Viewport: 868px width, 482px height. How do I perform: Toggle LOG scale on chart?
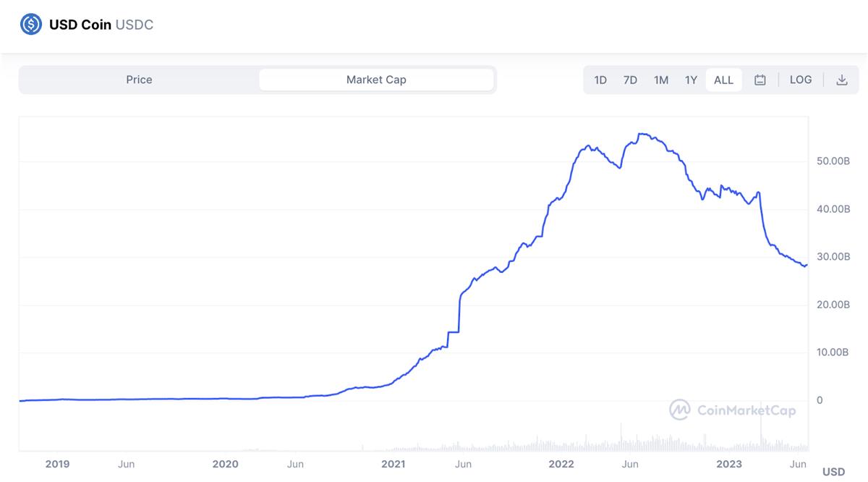pos(800,80)
